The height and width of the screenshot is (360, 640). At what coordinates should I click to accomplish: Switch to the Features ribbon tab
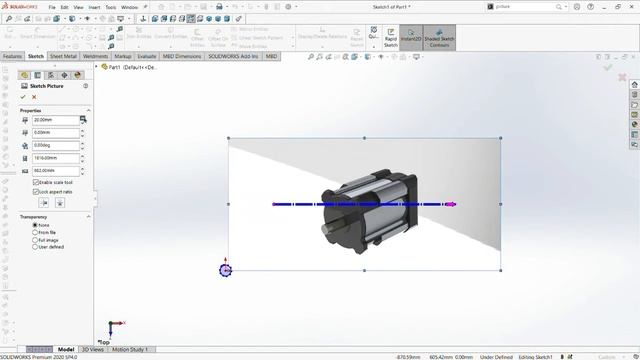point(12,56)
